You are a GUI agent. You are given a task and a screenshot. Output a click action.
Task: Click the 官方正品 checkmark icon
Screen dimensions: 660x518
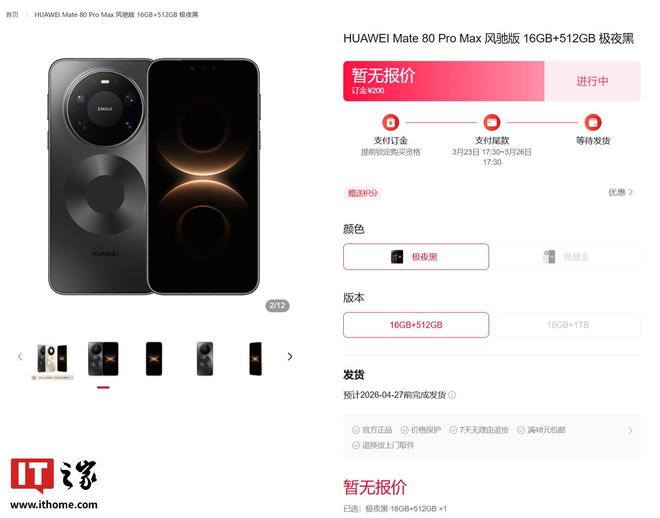pos(355,430)
